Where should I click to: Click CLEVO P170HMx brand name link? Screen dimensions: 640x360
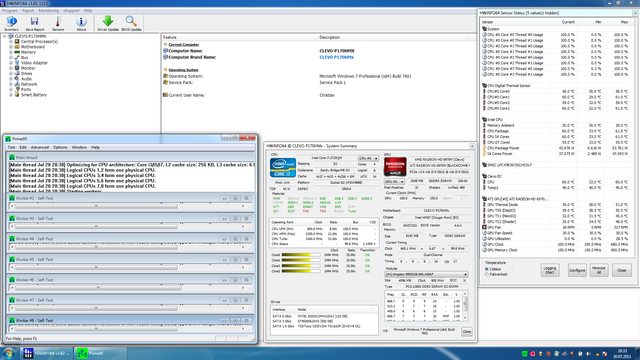click(336, 57)
